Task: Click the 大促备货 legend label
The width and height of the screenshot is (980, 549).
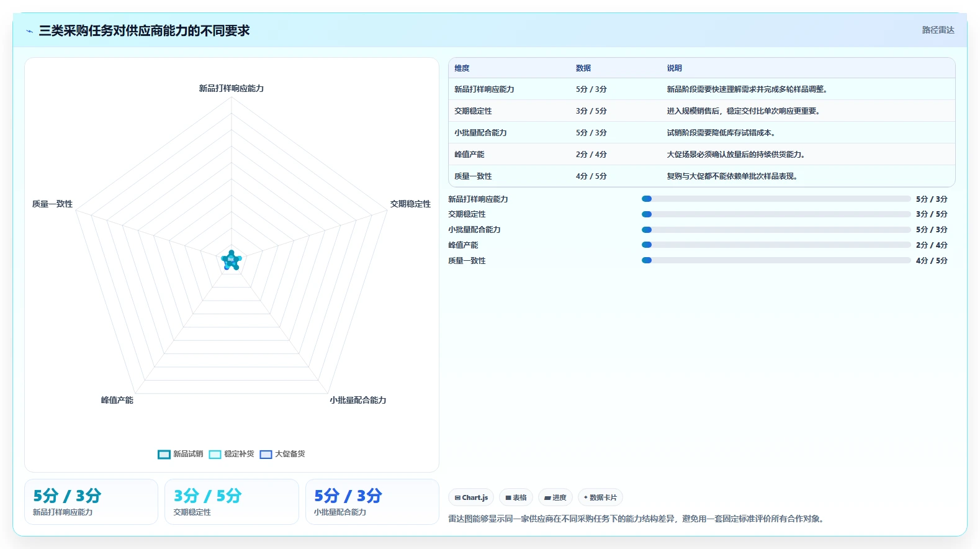Action: pyautogui.click(x=290, y=454)
